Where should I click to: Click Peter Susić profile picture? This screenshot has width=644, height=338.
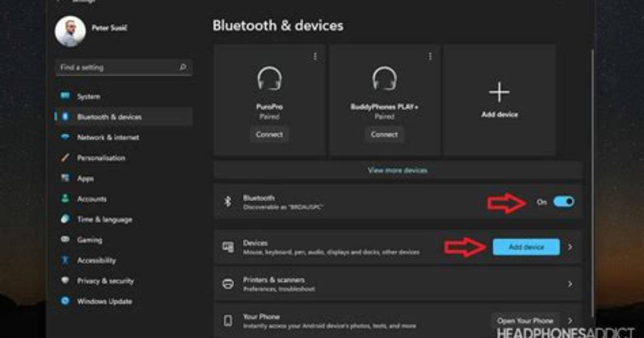coord(70,31)
